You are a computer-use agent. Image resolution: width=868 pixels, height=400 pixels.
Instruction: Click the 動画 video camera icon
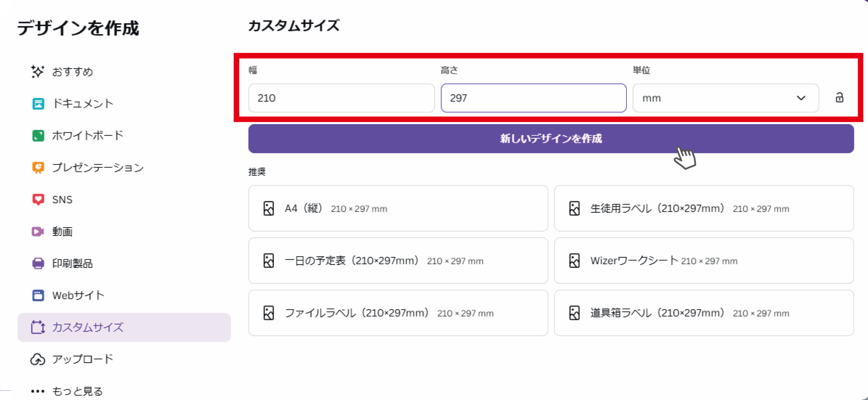(x=38, y=232)
